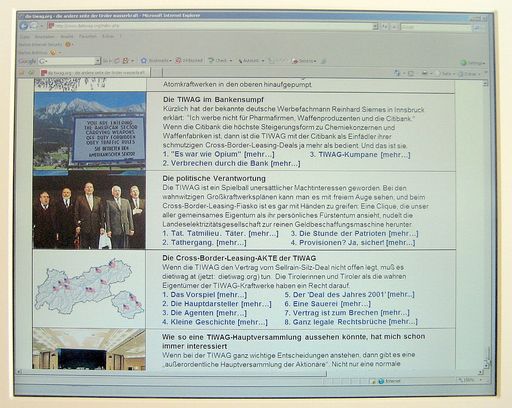Click the Print icon in command bar
Screen dimensions: 512x408
(x=425, y=73)
